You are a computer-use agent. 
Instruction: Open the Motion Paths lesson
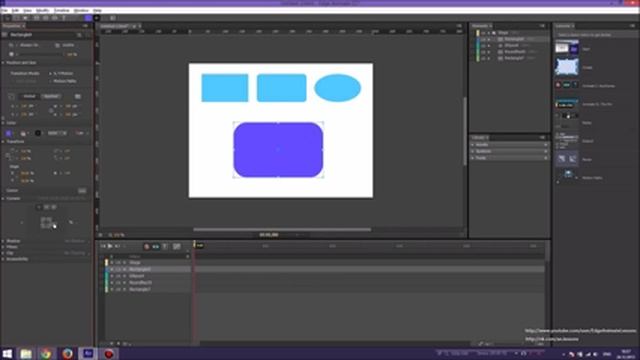(567, 177)
